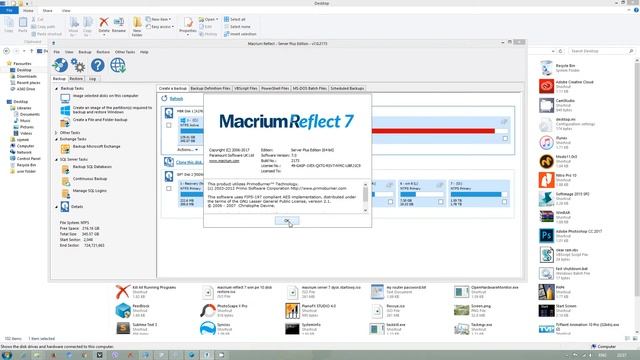Open the Backup menu in Macrium Reflect
The height and width of the screenshot is (360, 640).
(85, 52)
